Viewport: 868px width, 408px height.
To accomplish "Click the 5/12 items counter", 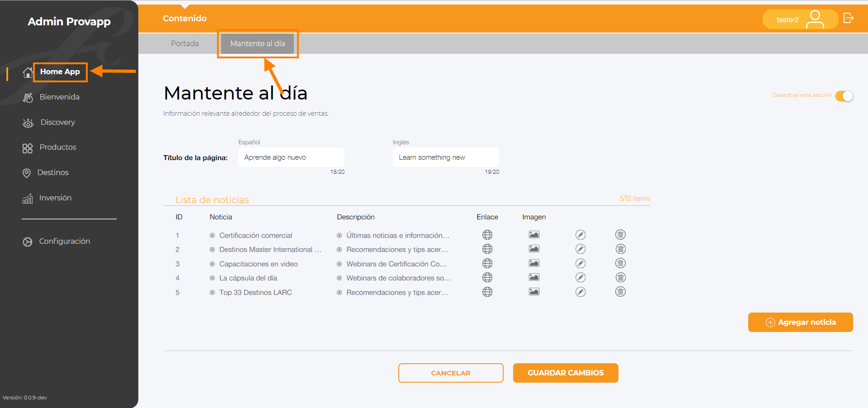I will point(635,198).
